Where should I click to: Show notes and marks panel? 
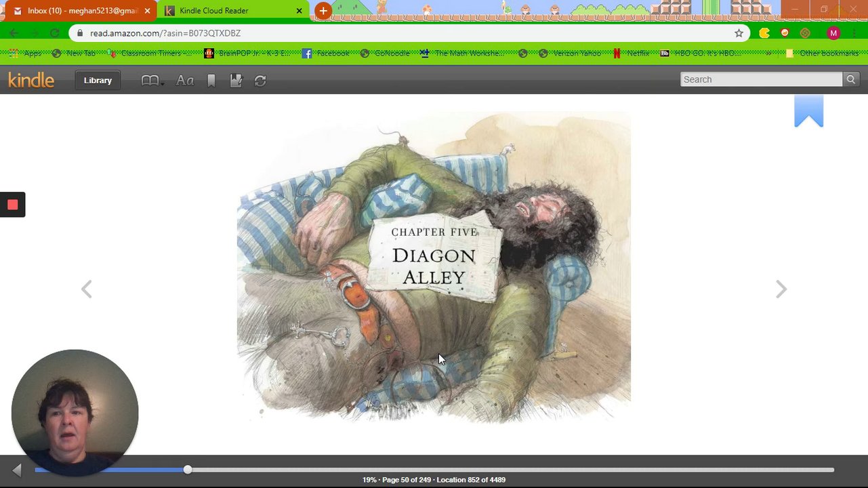[236, 81]
